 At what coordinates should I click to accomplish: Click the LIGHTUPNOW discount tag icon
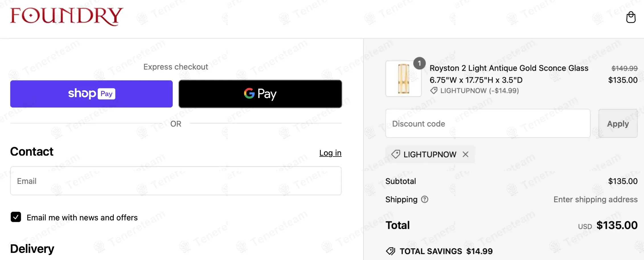pyautogui.click(x=396, y=155)
